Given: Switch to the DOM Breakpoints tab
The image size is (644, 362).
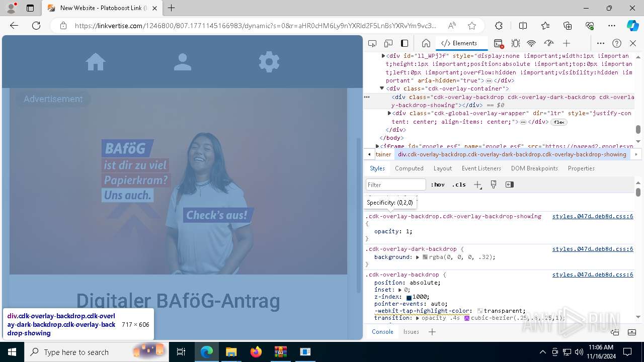Looking at the screenshot, I should [x=534, y=168].
